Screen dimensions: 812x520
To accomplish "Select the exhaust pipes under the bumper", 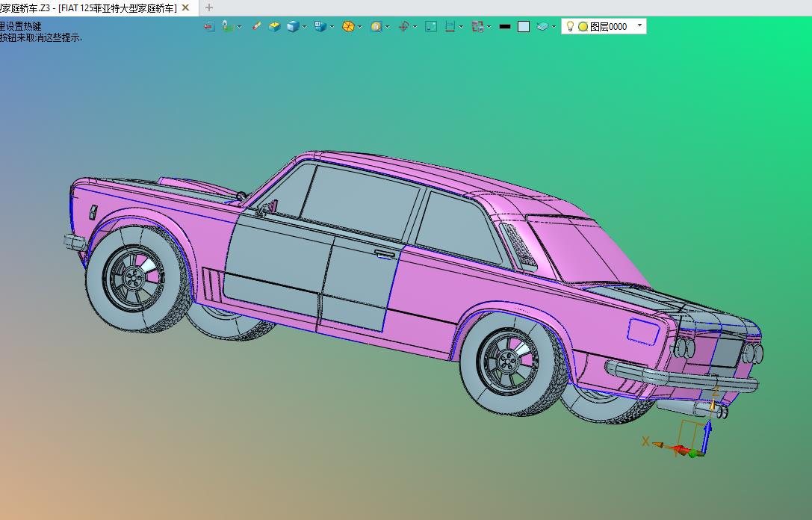I will click(694, 409).
